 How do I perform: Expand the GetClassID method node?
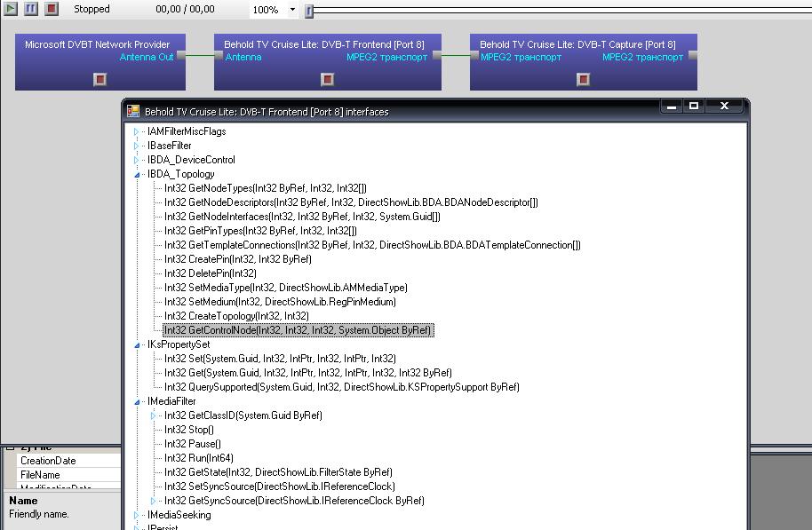click(x=154, y=415)
